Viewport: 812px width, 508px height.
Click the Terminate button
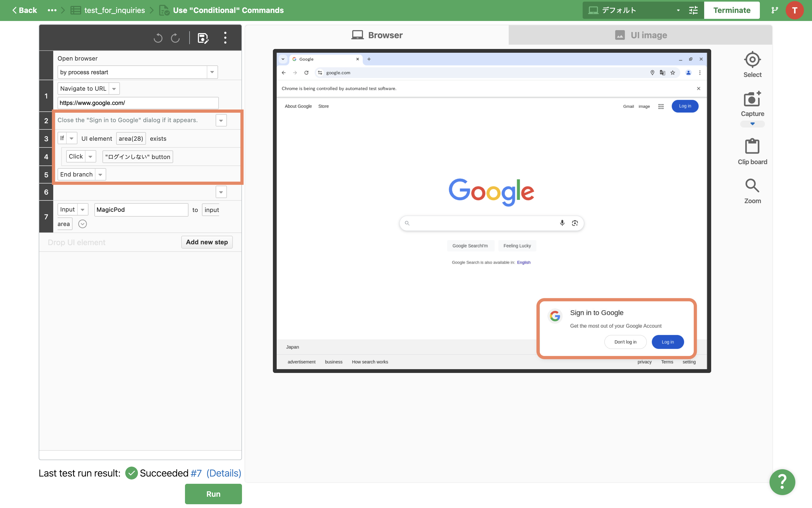pyautogui.click(x=732, y=10)
